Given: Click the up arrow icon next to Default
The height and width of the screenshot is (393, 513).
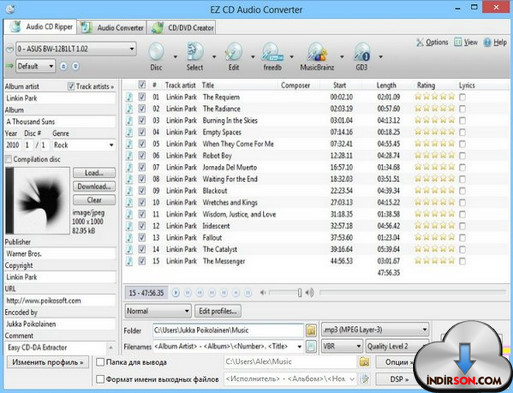Looking at the screenshot, I should point(63,66).
